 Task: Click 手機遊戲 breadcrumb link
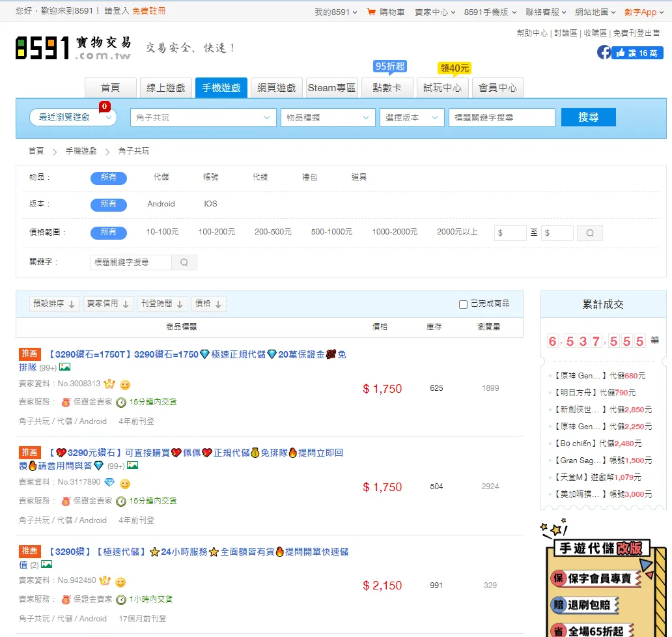[81, 151]
